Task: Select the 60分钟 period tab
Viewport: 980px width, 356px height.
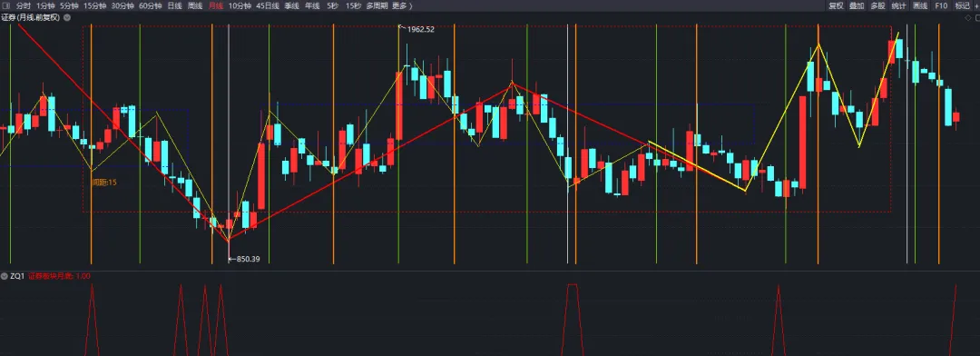Action: click(x=150, y=5)
